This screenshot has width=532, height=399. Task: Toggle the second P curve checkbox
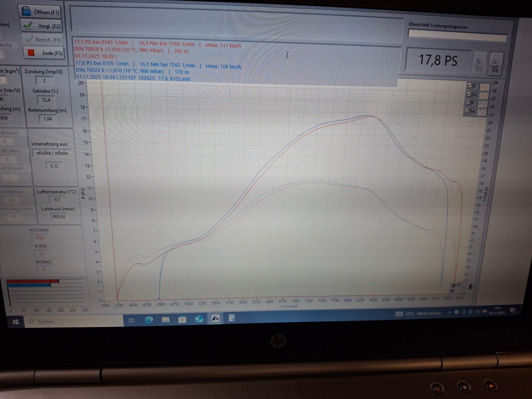pyautogui.click(x=468, y=102)
